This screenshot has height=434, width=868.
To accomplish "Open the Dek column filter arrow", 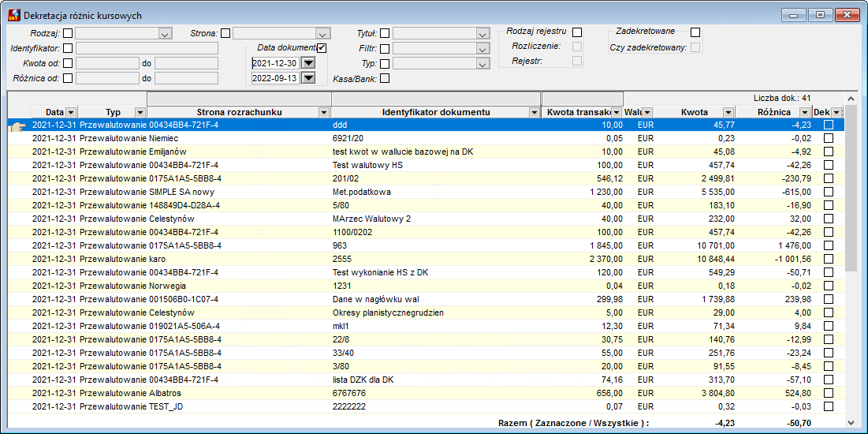I will pos(836,113).
